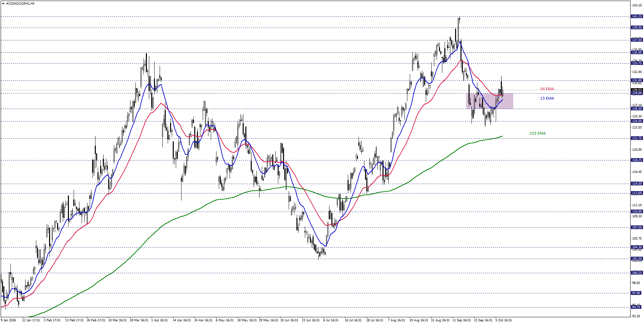Click the 6 Jul 16:31 date label
This screenshot has height=324, width=644.
click(331, 320)
